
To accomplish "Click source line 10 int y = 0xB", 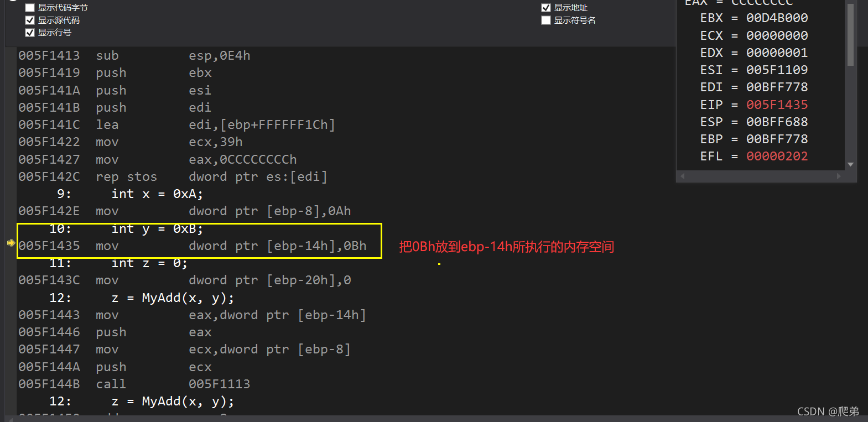I will tap(127, 229).
